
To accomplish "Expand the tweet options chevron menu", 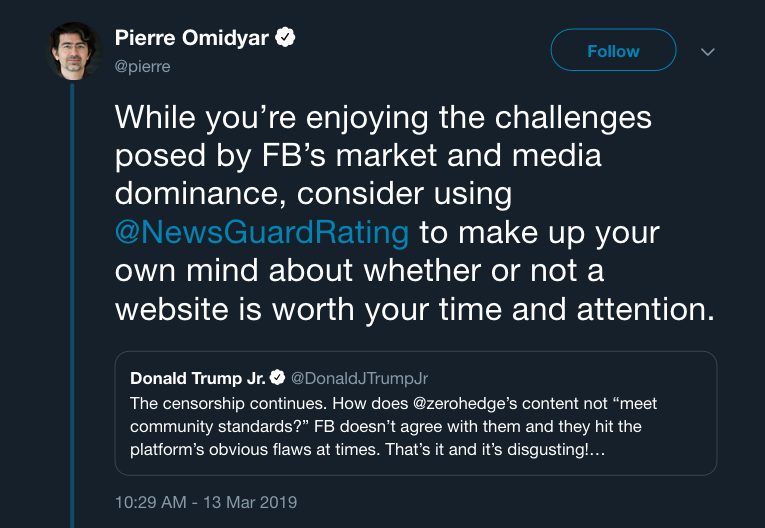I will pyautogui.click(x=708, y=51).
